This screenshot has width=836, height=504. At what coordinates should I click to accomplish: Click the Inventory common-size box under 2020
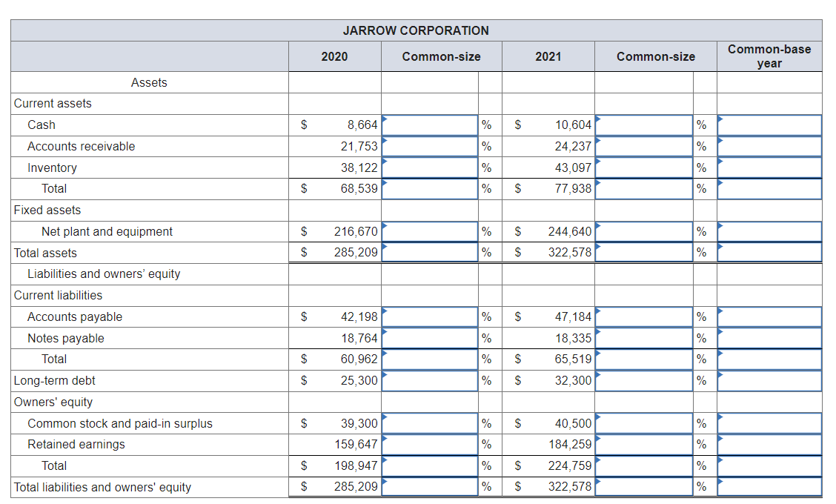coord(428,168)
